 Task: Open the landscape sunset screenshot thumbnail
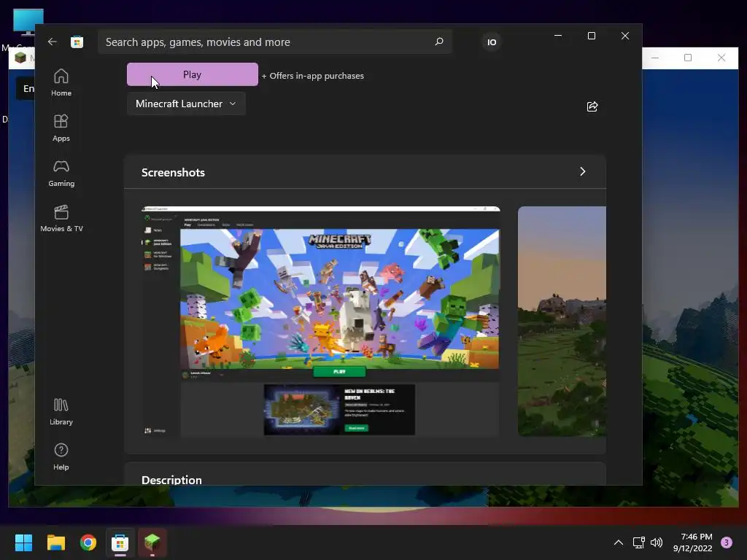pos(562,322)
